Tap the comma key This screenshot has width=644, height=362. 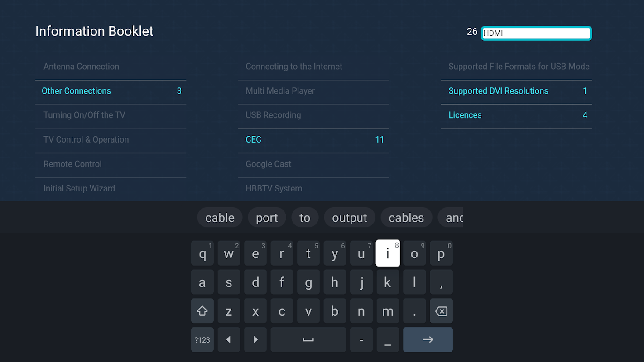tap(441, 282)
